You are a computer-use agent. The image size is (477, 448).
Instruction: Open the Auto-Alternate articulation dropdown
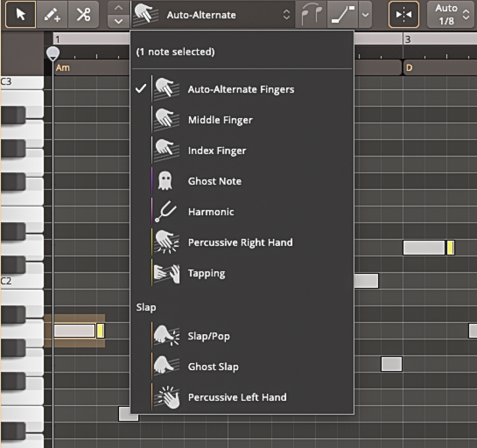coord(213,15)
